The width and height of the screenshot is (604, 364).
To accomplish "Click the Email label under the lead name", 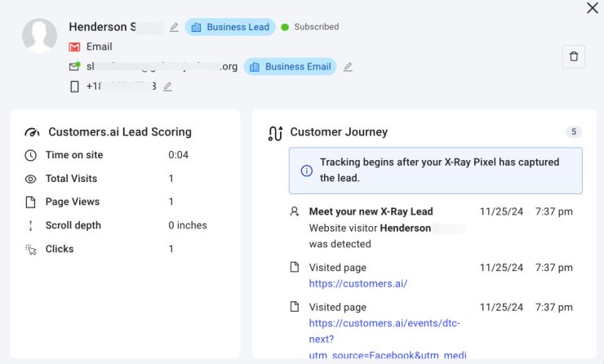I will tap(99, 47).
